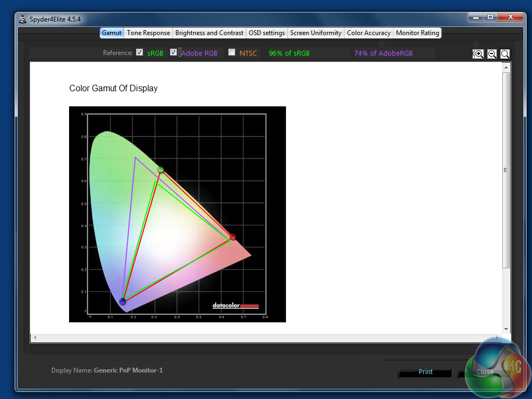Image resolution: width=532 pixels, height=399 pixels.
Task: Click the Close button at bottom
Action: point(485,372)
